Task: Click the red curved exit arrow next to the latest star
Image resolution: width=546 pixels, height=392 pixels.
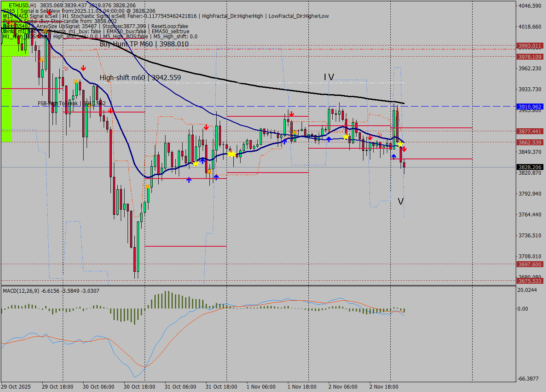Action: 380,134
